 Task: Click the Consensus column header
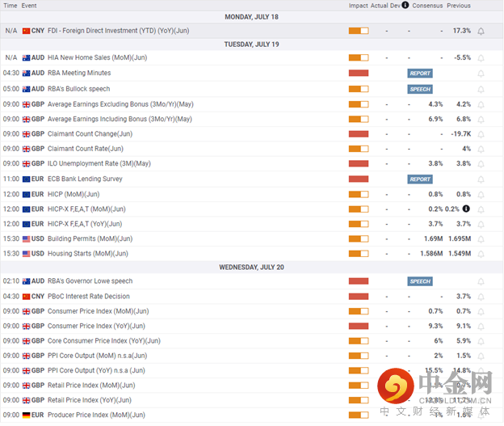(x=427, y=6)
